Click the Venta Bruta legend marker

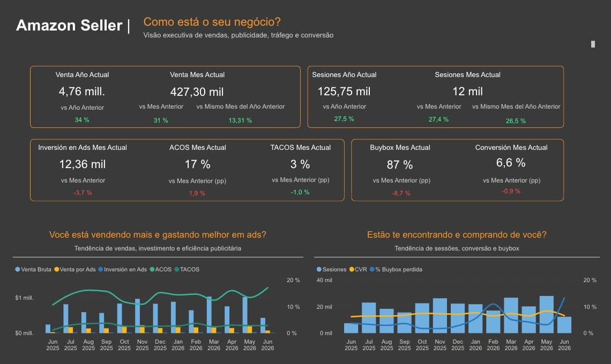click(x=18, y=269)
